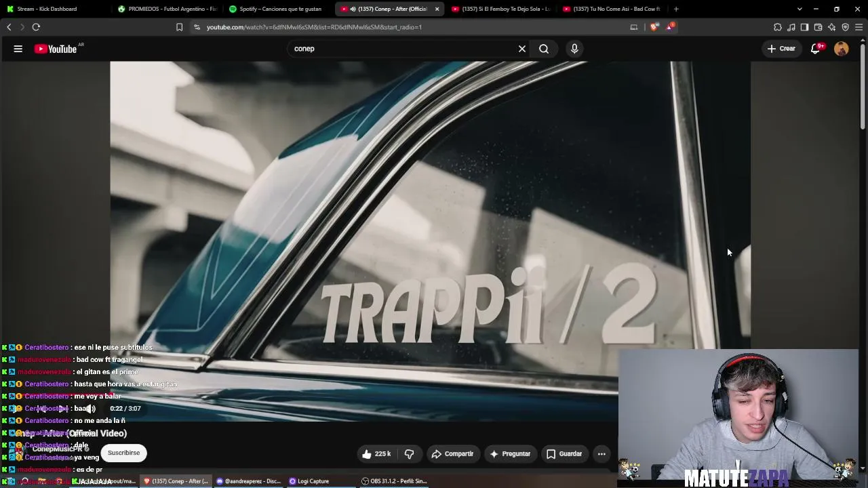Open the YouTube account avatar menu

pyautogui.click(x=842, y=49)
